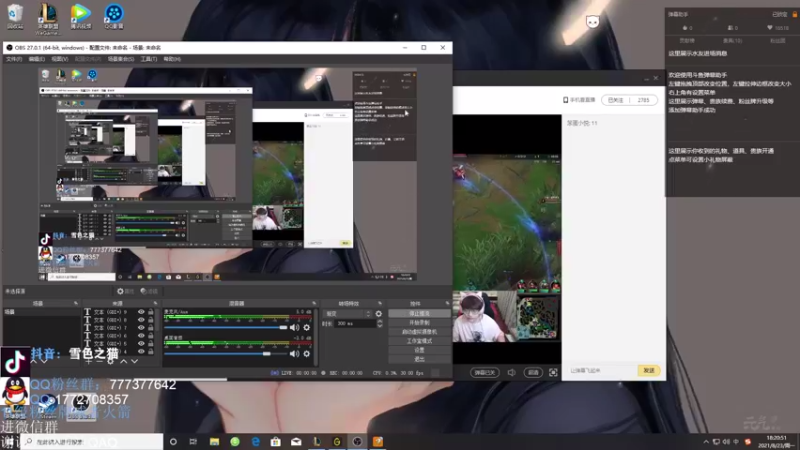This screenshot has height=450, width=800.
Task: Click the 停止推流 stop streaming button
Action: (419, 313)
